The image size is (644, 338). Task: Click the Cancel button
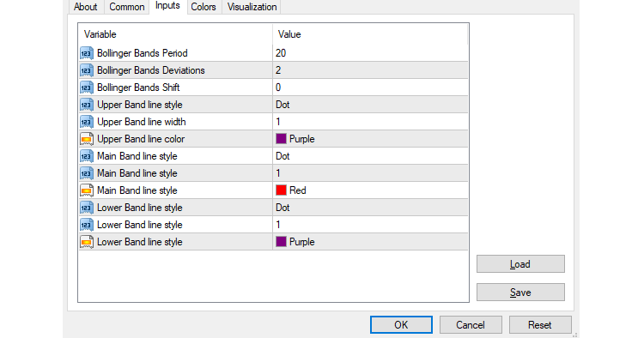pos(471,325)
